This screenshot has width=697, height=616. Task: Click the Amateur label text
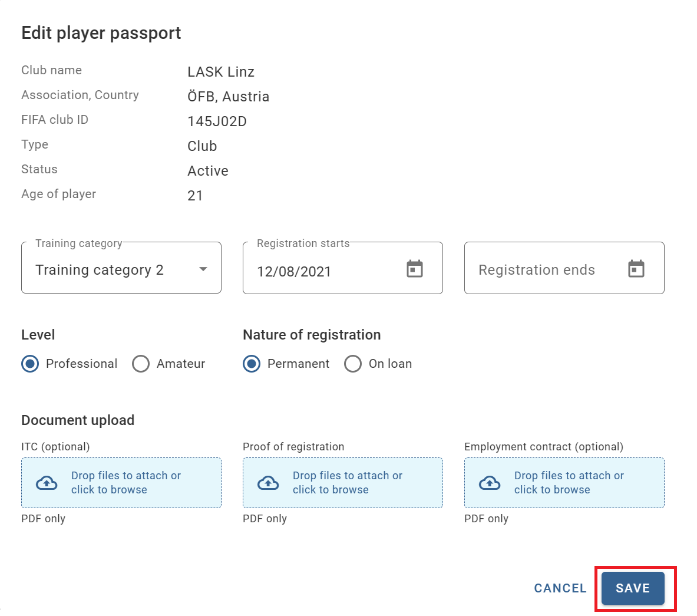[x=181, y=363]
